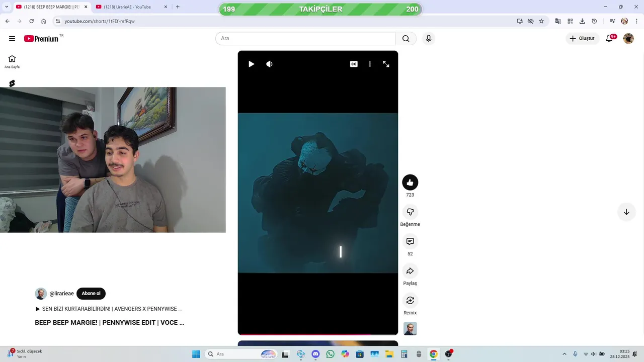This screenshot has width=644, height=362.
Task: Click the youtube.com/shorts address bar URL
Action: (100, 21)
